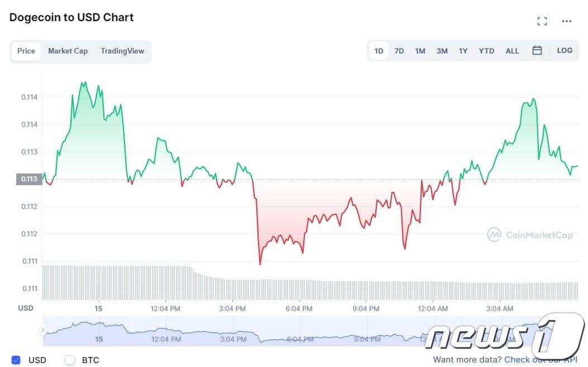Select the YTD time range
This screenshot has width=588, height=367.
pos(486,51)
